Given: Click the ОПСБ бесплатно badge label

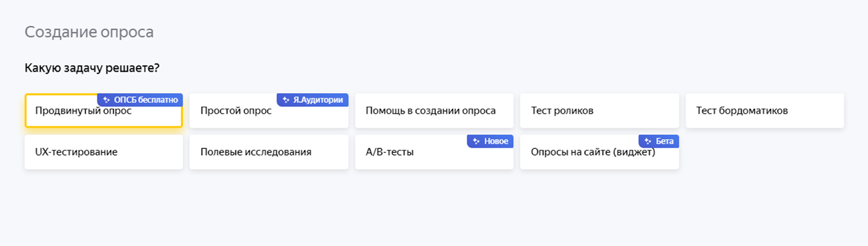Looking at the screenshot, I should coord(146,100).
